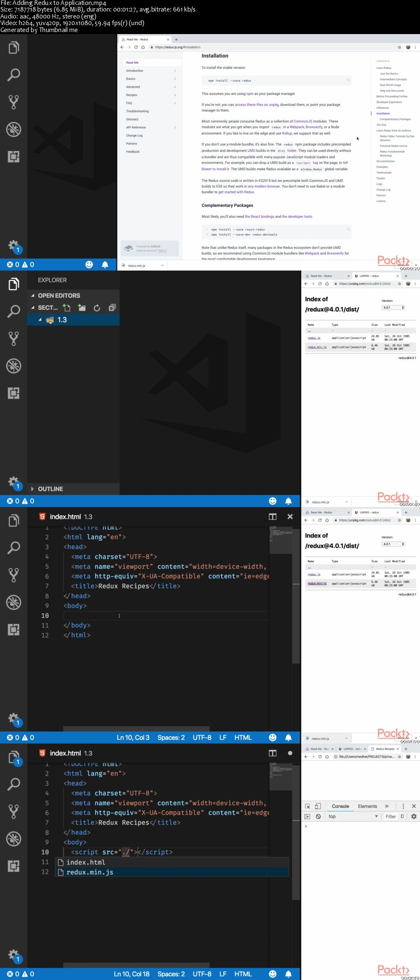Click 'the developer tools' link
This screenshot has width=420, height=980.
[x=297, y=216]
